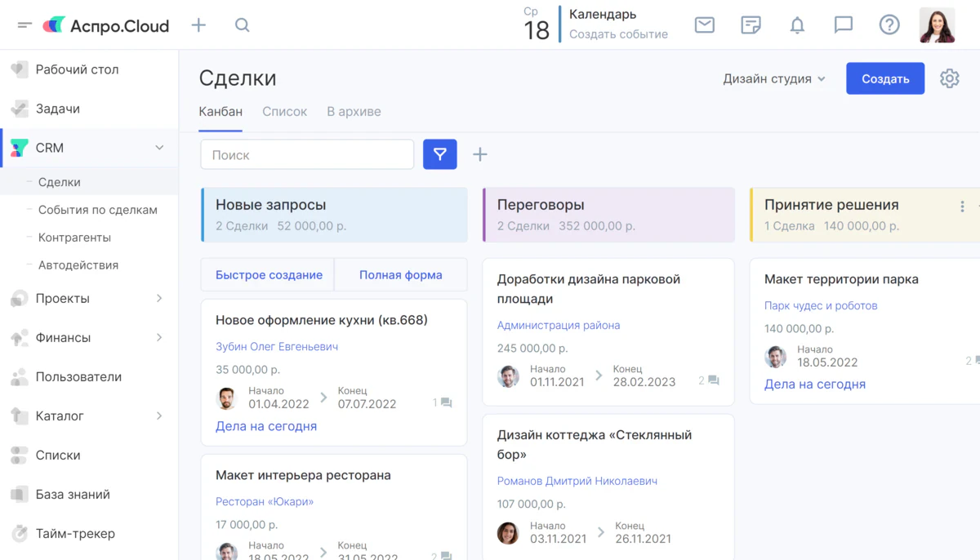Click the Задачи sidebar icon

[x=20, y=109]
